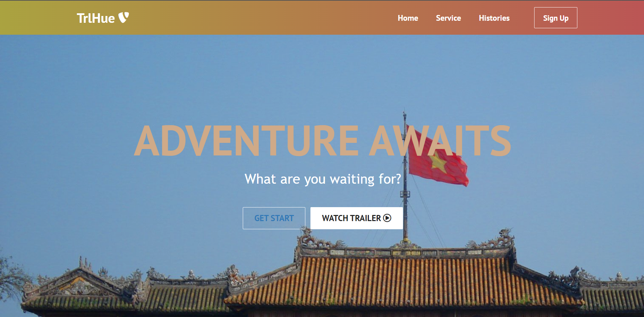Click the GET START button
This screenshot has width=644, height=317.
click(274, 218)
